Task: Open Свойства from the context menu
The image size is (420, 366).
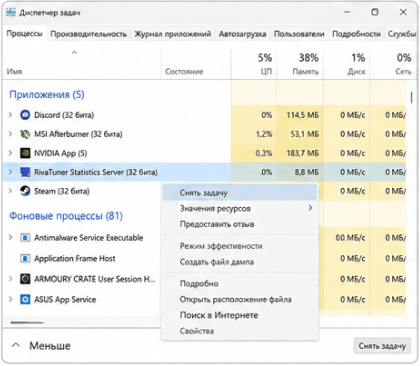Action: [x=240, y=331]
